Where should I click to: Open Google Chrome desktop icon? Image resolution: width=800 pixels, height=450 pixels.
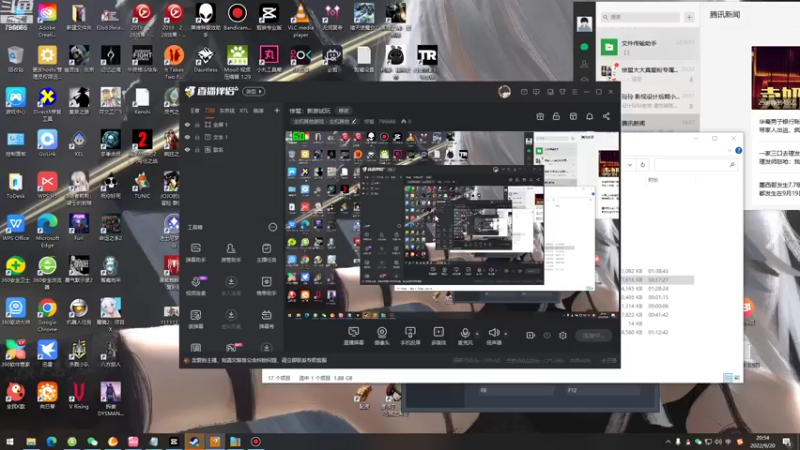click(47, 315)
